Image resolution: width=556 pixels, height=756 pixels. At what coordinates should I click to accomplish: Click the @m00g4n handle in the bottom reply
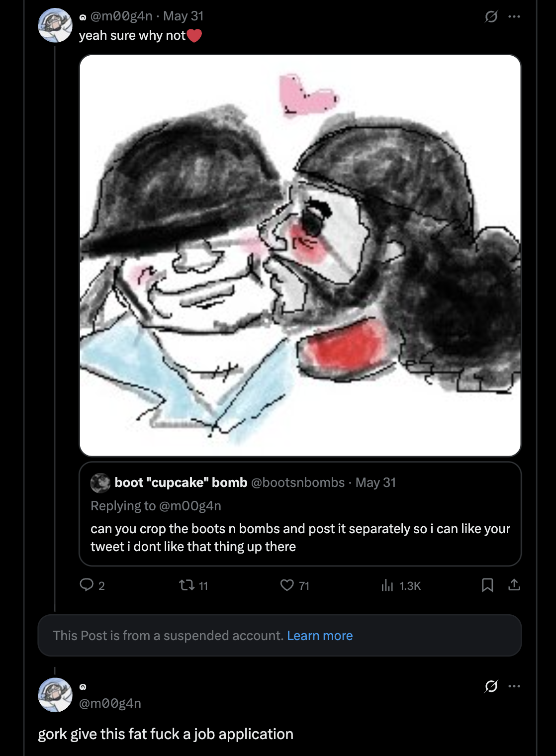click(x=110, y=703)
